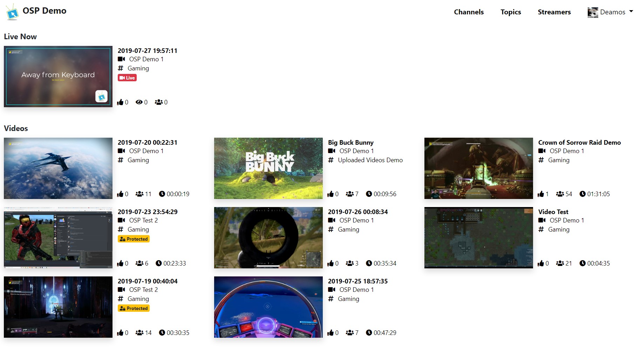641x364 pixels.
Task: Click the Deamos user avatar
Action: click(x=593, y=12)
